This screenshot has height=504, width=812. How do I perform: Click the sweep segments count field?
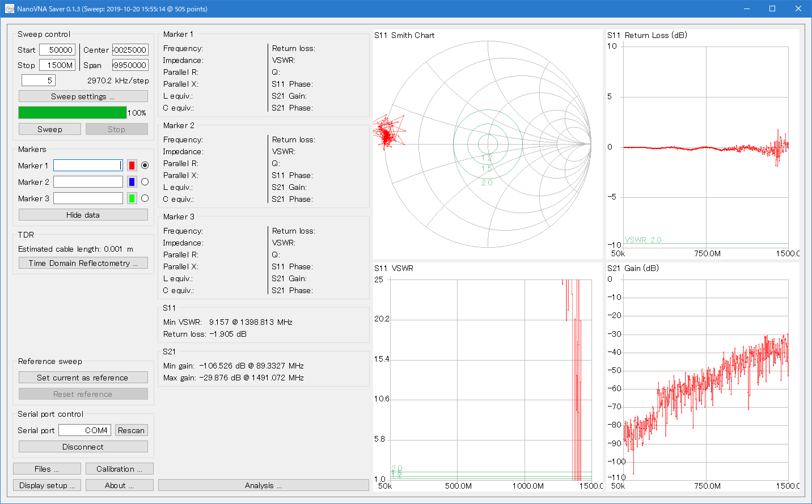click(39, 81)
